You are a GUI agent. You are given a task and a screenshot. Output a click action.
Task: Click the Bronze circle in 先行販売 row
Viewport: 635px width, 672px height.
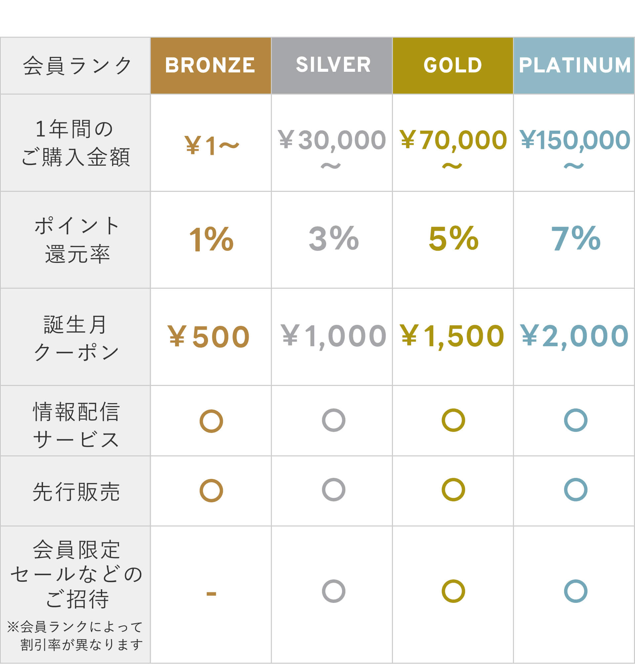(211, 490)
